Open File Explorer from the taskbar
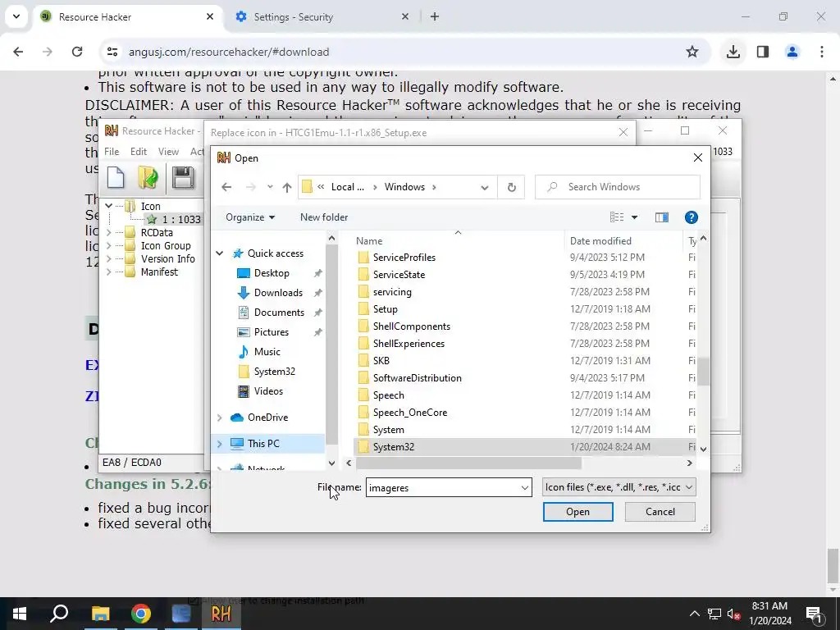 click(x=100, y=614)
